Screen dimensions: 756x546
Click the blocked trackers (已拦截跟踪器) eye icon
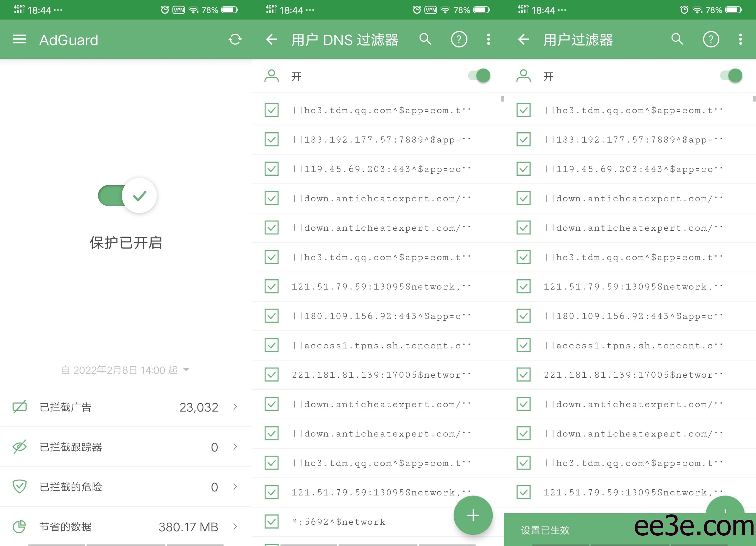click(19, 447)
